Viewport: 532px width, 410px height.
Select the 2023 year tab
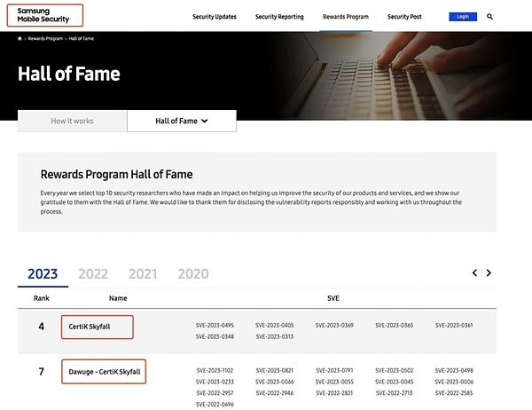(x=43, y=274)
